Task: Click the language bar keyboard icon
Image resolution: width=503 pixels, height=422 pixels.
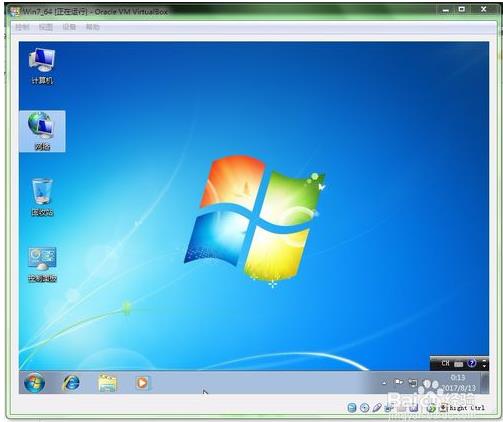Action: 459,364
